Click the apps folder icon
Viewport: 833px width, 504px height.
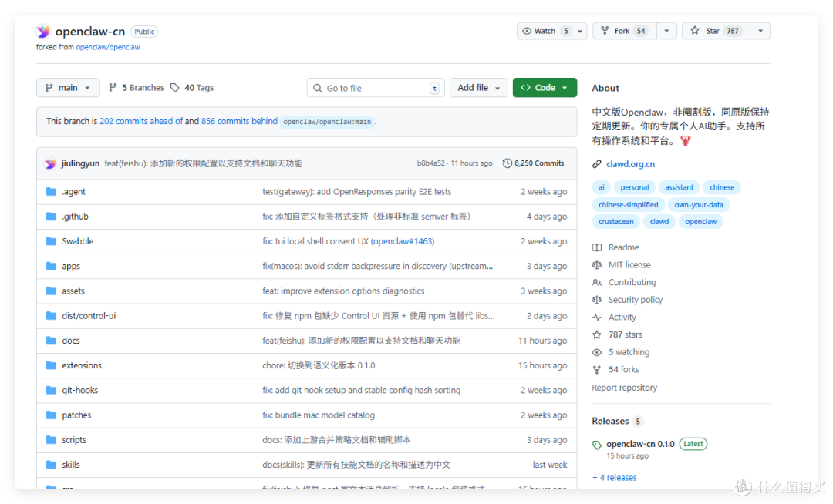(51, 267)
